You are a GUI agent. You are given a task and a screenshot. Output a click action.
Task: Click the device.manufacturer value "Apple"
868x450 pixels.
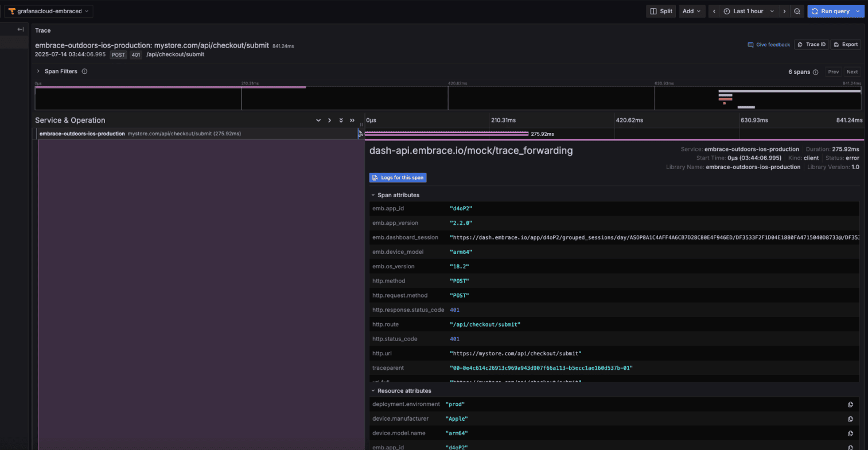457,418
